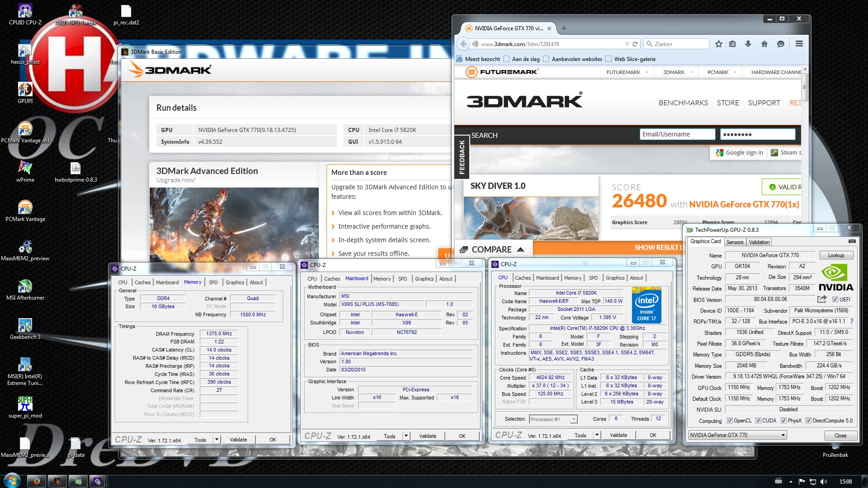Launch ASUS GPU Tweak desktop icon
Image resolution: width=868 pixels, height=488 pixels.
point(75,14)
